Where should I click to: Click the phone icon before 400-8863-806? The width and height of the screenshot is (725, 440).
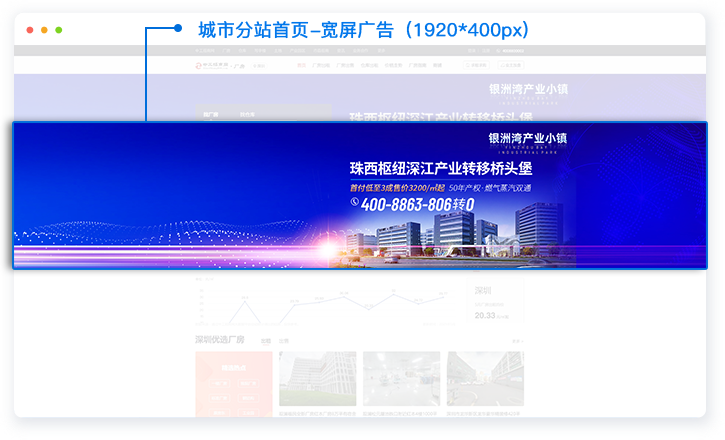tap(355, 202)
